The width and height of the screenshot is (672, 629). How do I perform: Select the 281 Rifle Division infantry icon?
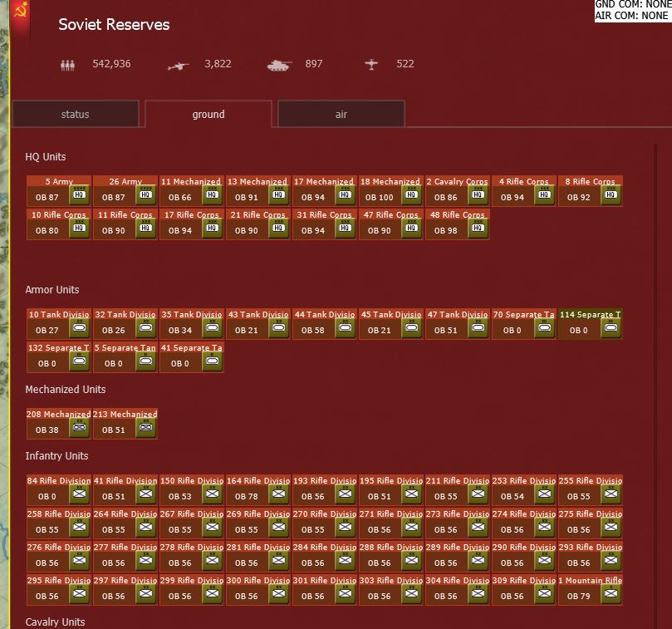tap(278, 560)
